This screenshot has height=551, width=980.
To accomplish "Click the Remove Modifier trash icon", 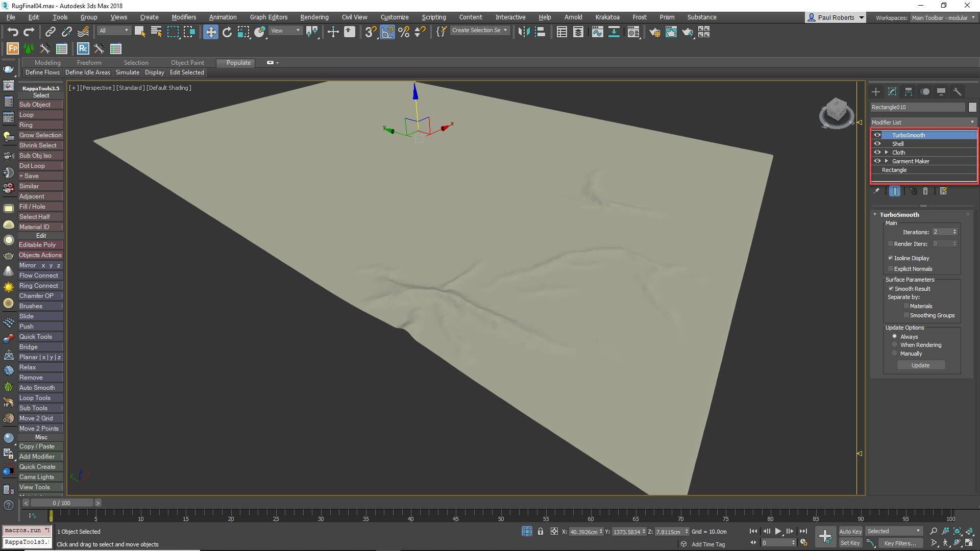I will point(925,191).
